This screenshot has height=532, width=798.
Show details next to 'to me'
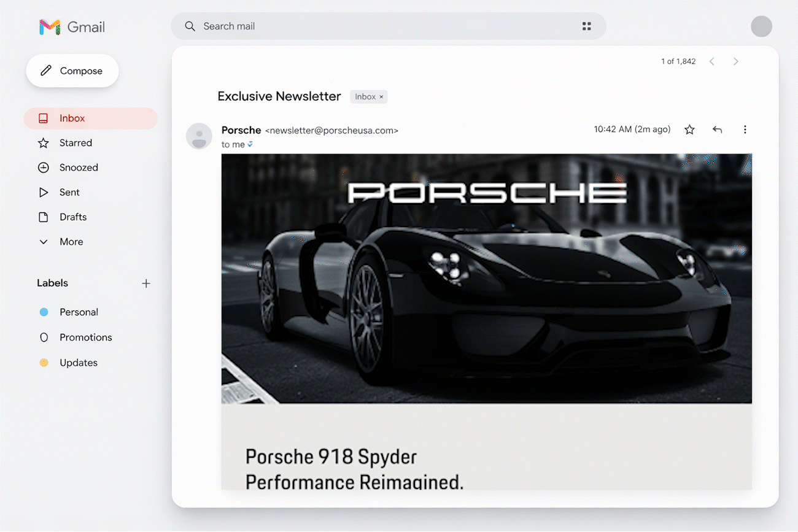coord(250,145)
